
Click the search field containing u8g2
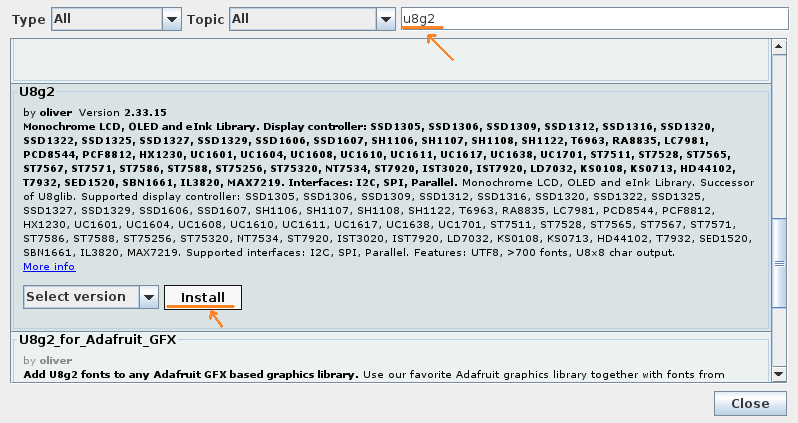(x=594, y=19)
